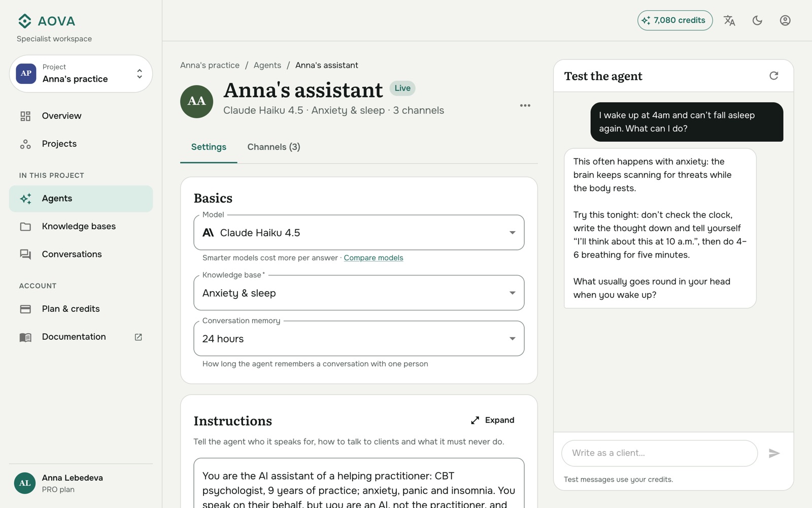Click the Overview grid icon

25,116
